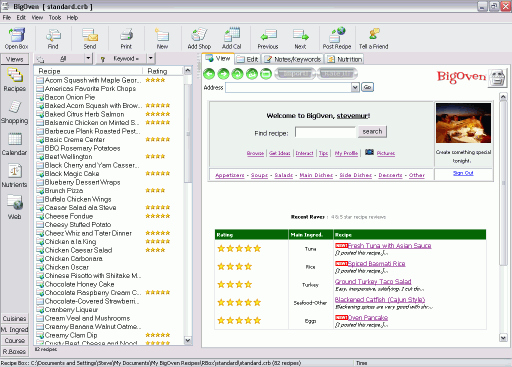The height and width of the screenshot is (367, 512).
Task: Switch to the Nutrition tab
Action: tap(345, 59)
